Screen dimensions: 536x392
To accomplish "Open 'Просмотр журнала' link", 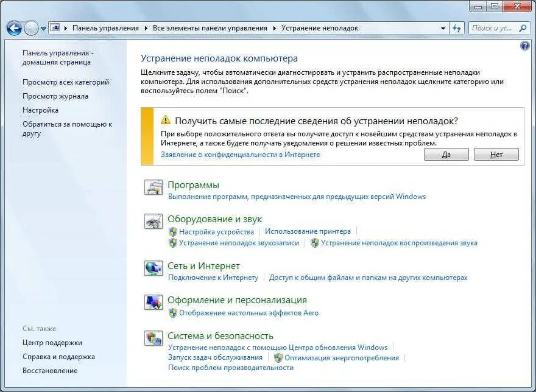I will point(55,96).
